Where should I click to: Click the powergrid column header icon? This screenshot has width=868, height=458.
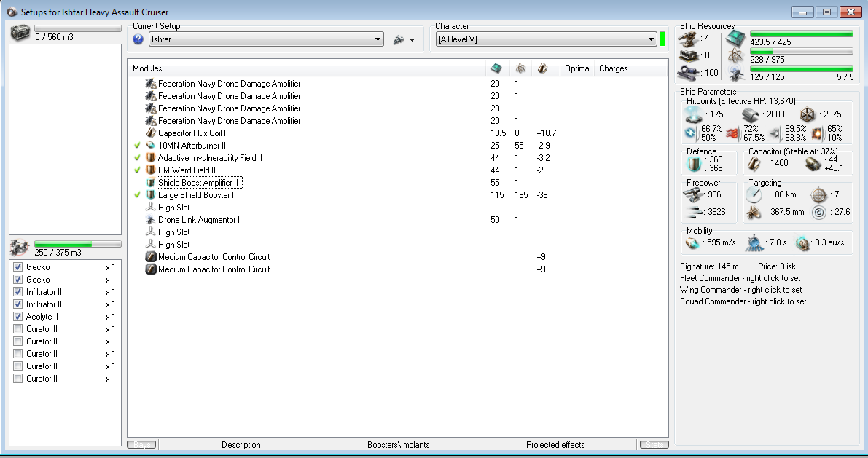point(520,68)
